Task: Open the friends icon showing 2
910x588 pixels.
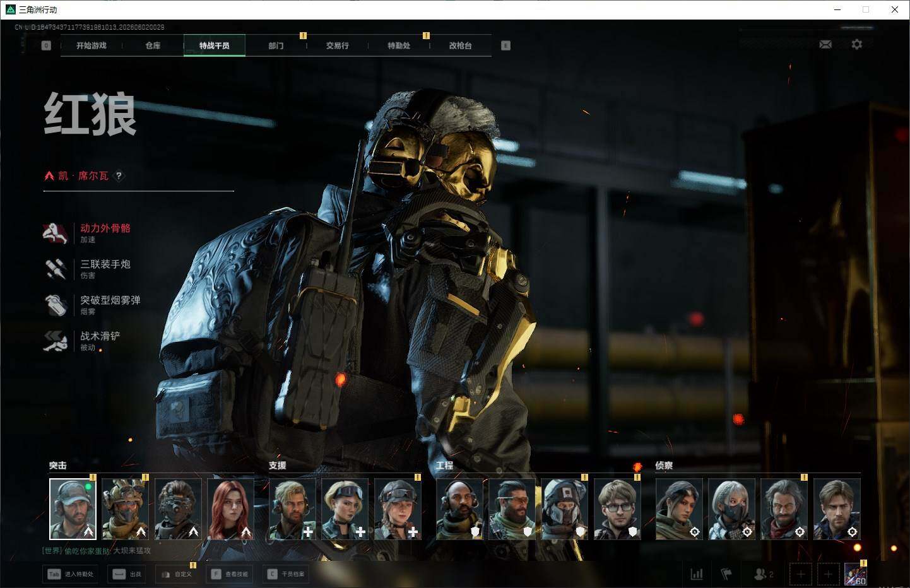Action: pos(764,574)
